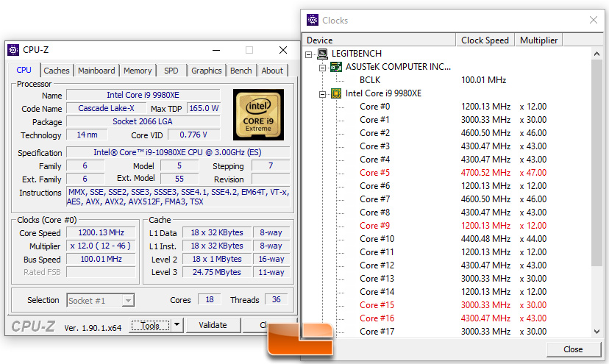The image size is (609, 364).
Task: Click the Specification field i9-10980XE text
Action: (x=178, y=152)
